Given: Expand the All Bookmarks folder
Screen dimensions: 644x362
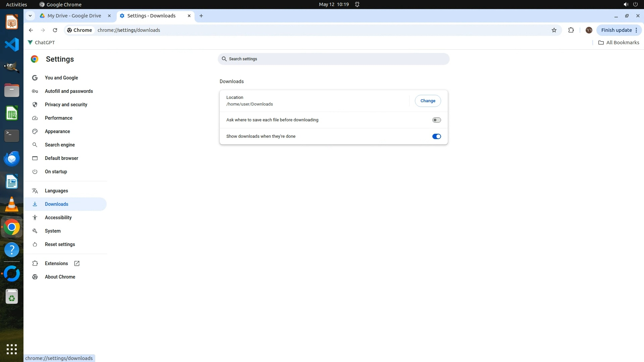Looking at the screenshot, I should [x=619, y=43].
